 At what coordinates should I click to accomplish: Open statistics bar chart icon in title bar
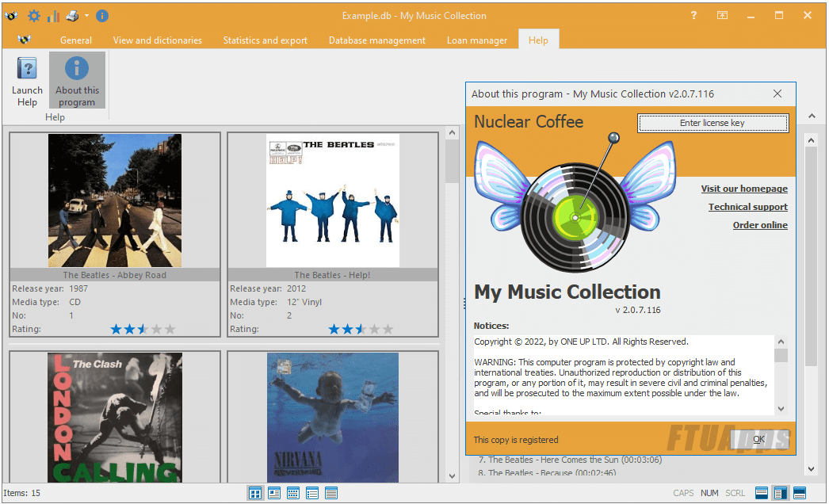53,17
